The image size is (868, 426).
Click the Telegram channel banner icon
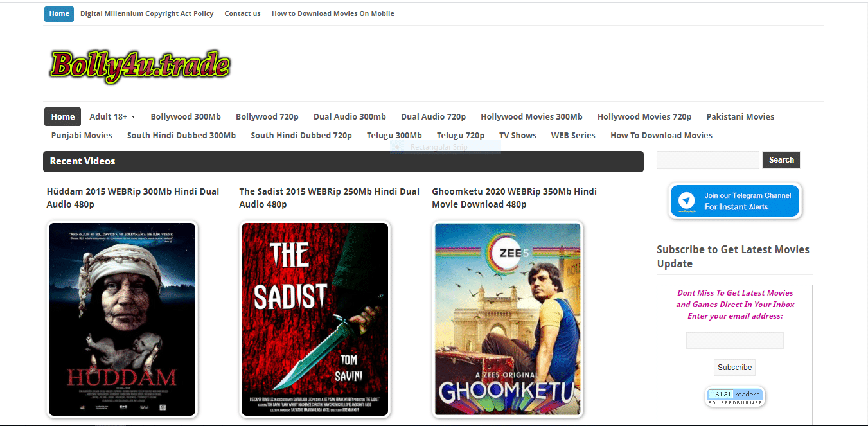[x=735, y=201]
